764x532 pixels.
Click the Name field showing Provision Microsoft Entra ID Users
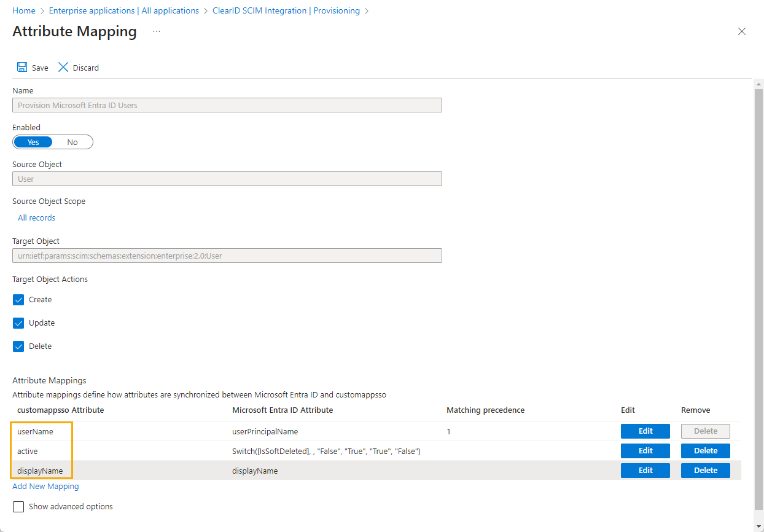pos(227,104)
